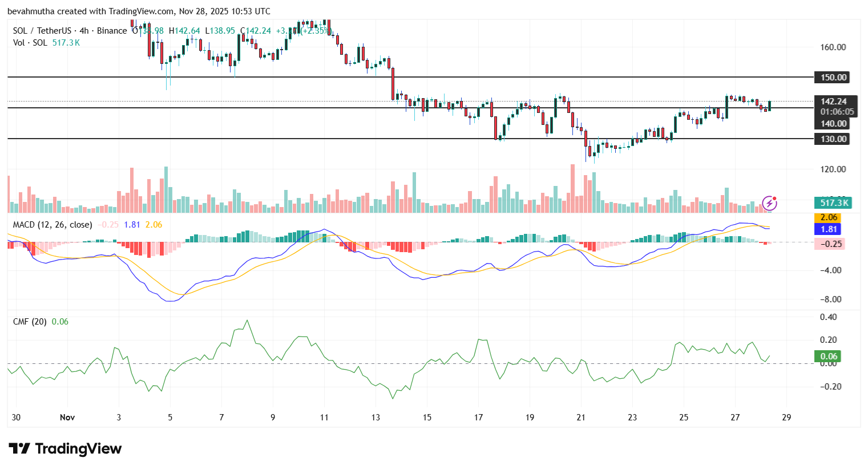This screenshot has height=470, width=868.
Task: Click the +2.35% change percentage in the legend
Action: coord(316,31)
